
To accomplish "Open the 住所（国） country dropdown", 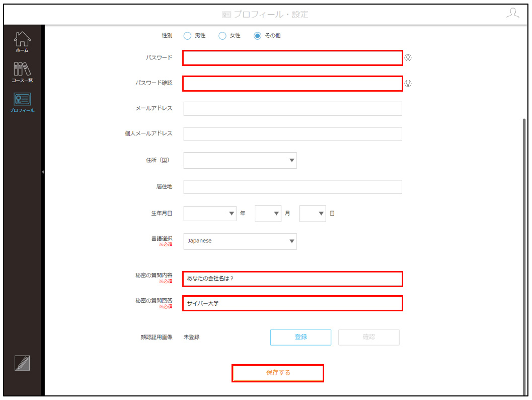I will (x=240, y=160).
